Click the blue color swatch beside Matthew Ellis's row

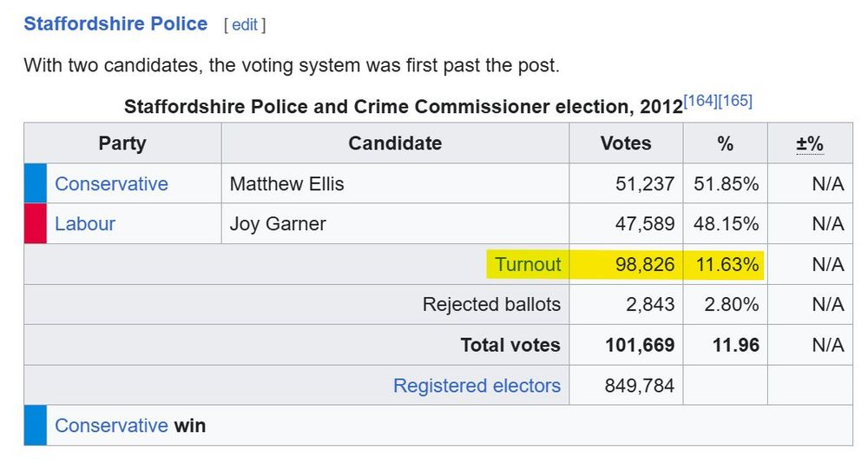tap(35, 184)
